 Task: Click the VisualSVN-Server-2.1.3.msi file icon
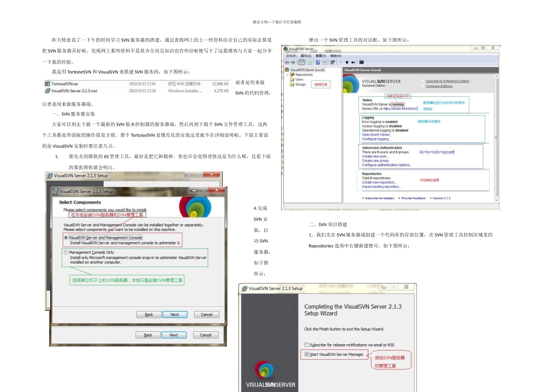[47, 91]
